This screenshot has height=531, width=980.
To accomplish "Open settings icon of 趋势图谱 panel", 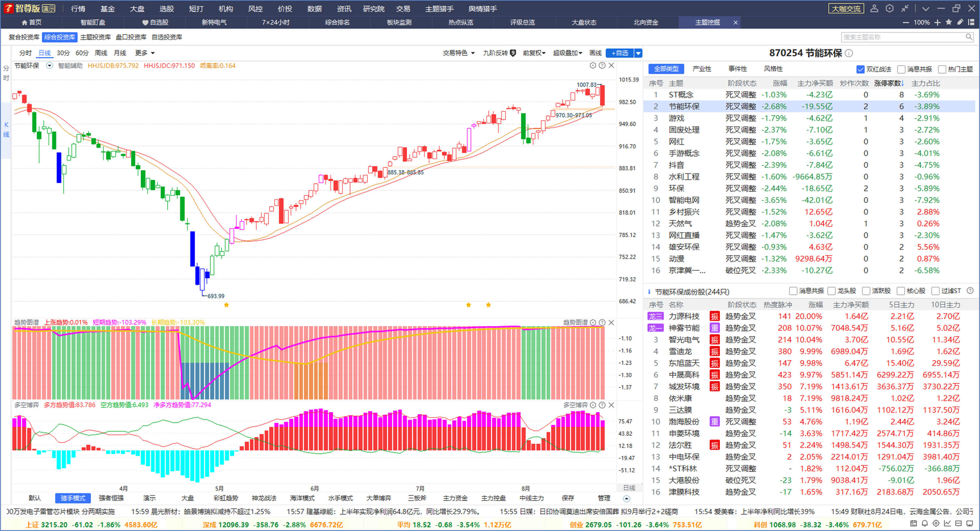I will (593, 322).
